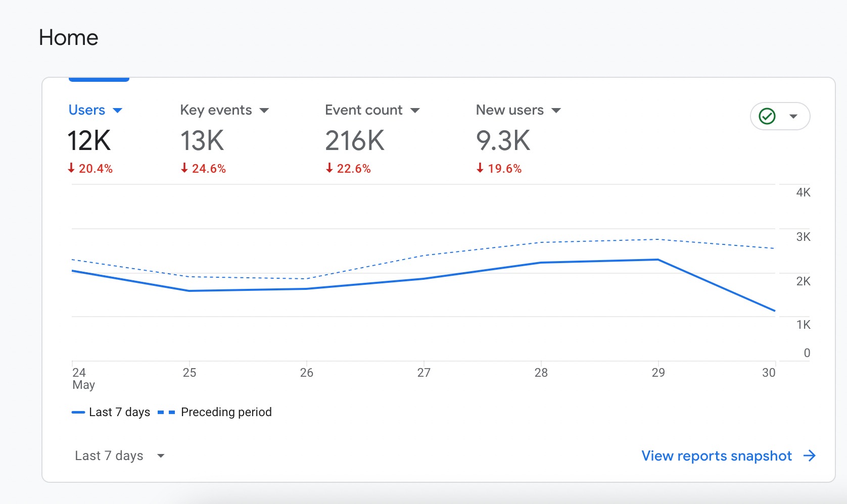
Task: Click the 24.6% decrease indicator
Action: pos(204,168)
